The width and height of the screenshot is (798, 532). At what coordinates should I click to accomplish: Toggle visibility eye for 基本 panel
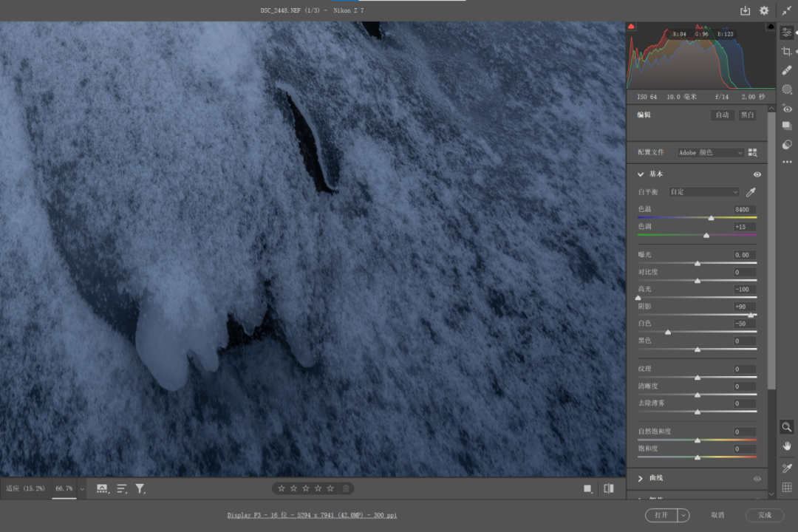point(757,174)
